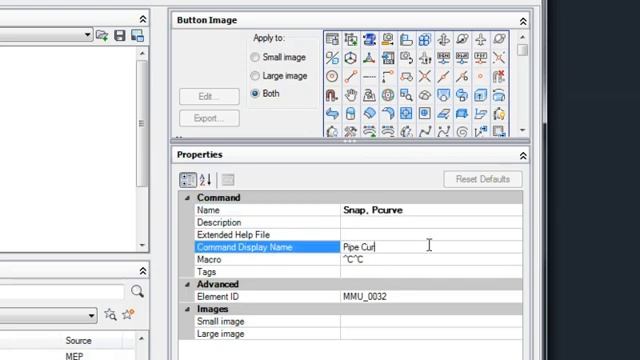The image size is (640, 360).
Task: Select the Large image property row
Action: 358,334
